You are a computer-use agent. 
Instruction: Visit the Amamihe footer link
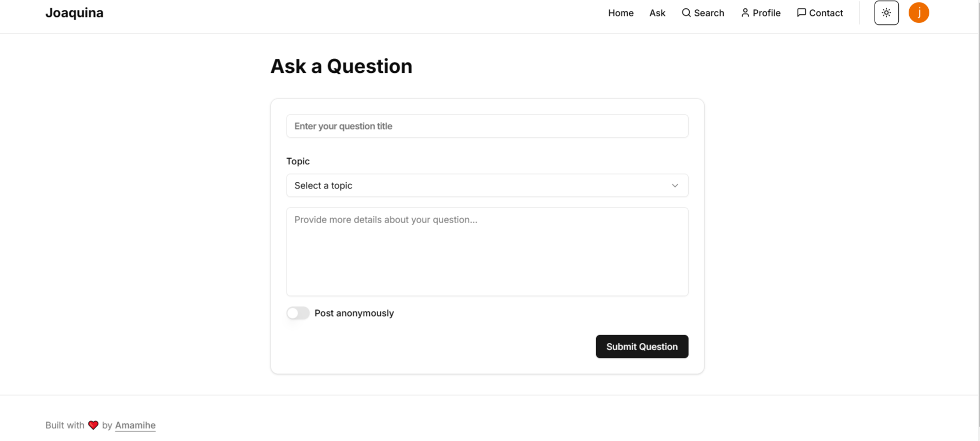coord(135,425)
